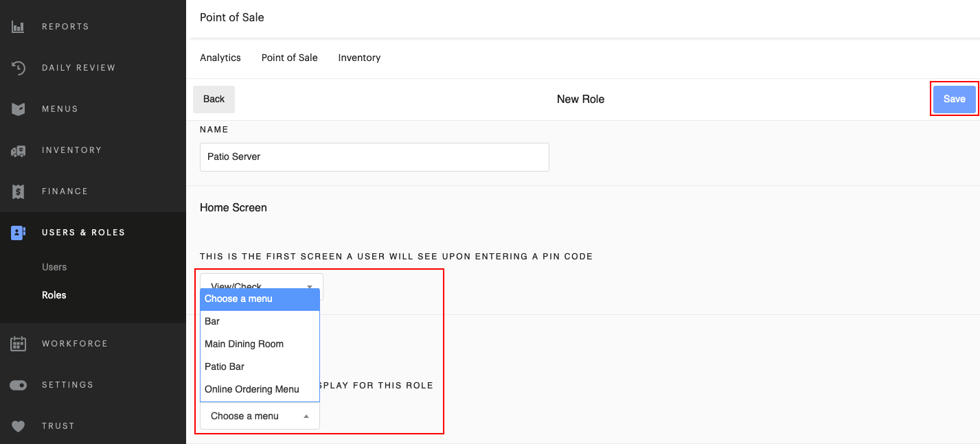Image resolution: width=980 pixels, height=444 pixels.
Task: Choose Patio Bar in the open dropdown
Action: pyautogui.click(x=224, y=366)
